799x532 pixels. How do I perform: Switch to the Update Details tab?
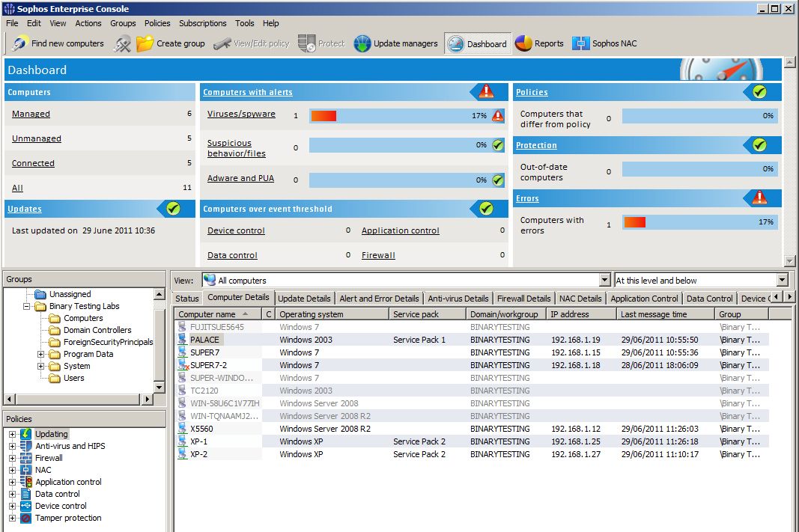304,299
